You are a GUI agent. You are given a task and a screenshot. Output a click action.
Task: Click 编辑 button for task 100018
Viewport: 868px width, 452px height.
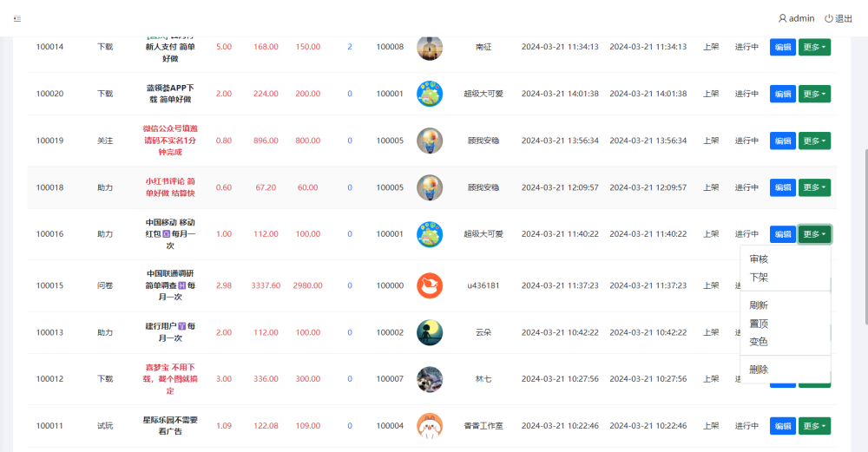click(782, 187)
